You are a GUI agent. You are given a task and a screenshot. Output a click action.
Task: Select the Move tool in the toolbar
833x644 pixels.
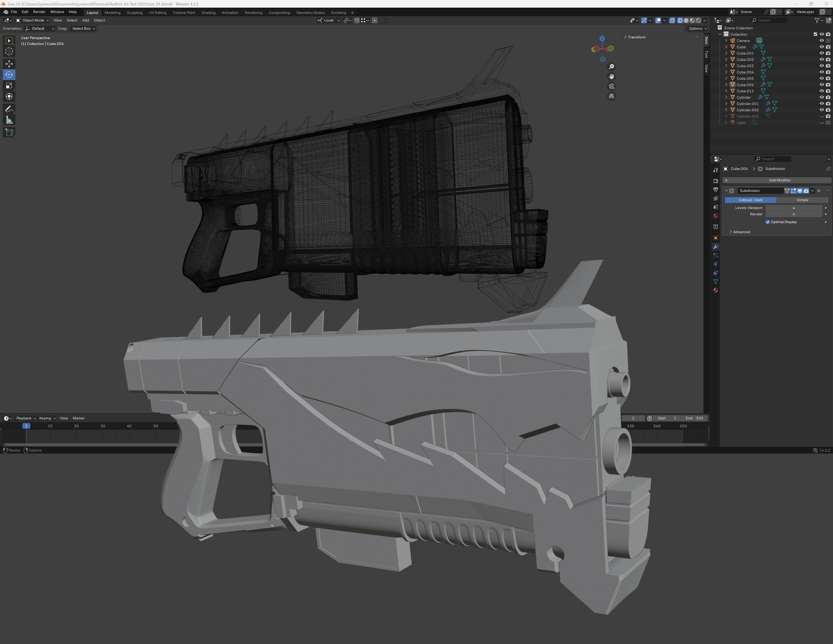9,64
